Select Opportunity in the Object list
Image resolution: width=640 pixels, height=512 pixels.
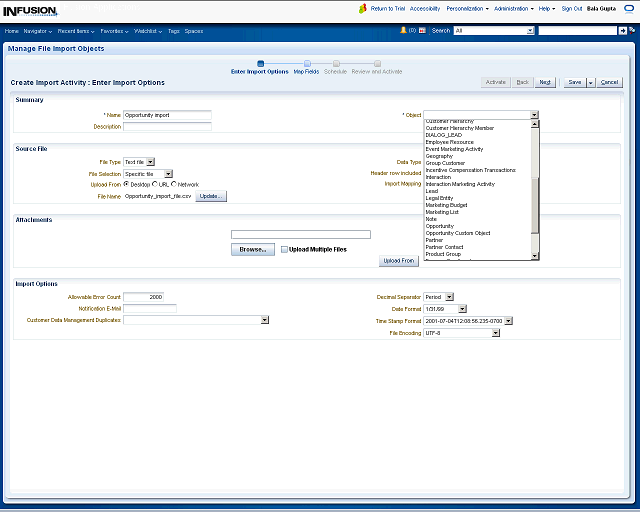[439, 226]
